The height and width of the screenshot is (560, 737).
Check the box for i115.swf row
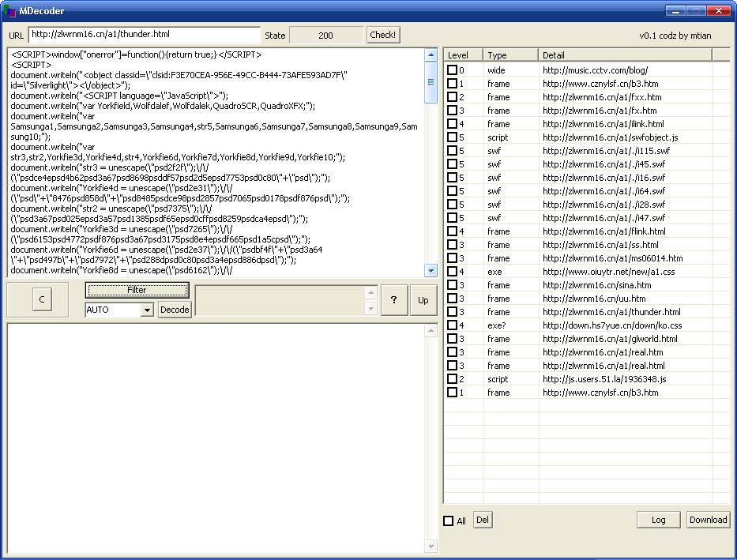click(452, 150)
